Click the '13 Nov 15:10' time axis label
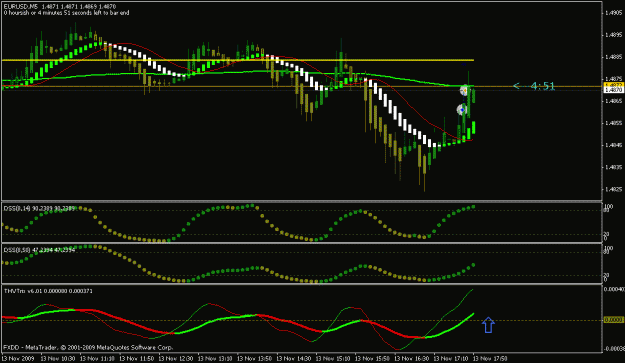Viewport: 625px width, 363px height. pos(333,359)
